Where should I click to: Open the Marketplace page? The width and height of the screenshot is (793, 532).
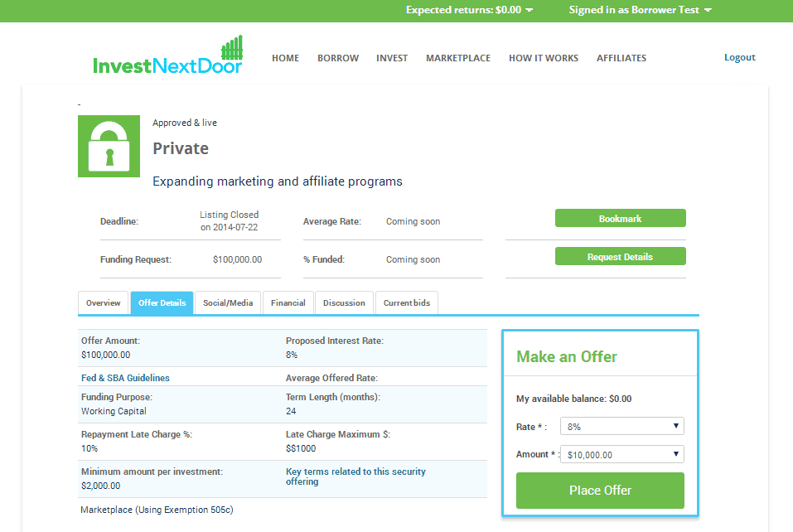pyautogui.click(x=458, y=58)
